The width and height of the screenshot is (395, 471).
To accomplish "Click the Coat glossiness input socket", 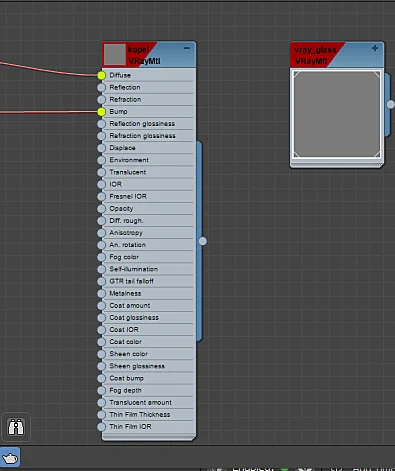I will tap(102, 318).
